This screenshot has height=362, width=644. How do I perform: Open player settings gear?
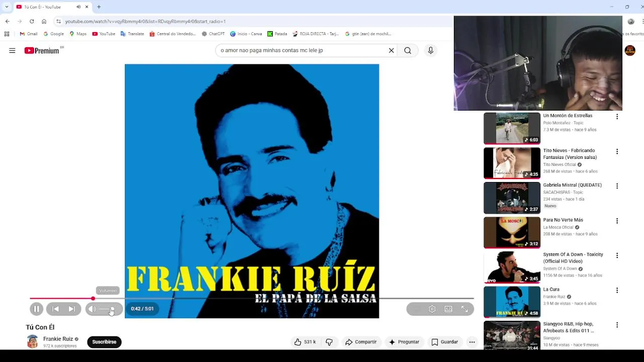pos(432,309)
